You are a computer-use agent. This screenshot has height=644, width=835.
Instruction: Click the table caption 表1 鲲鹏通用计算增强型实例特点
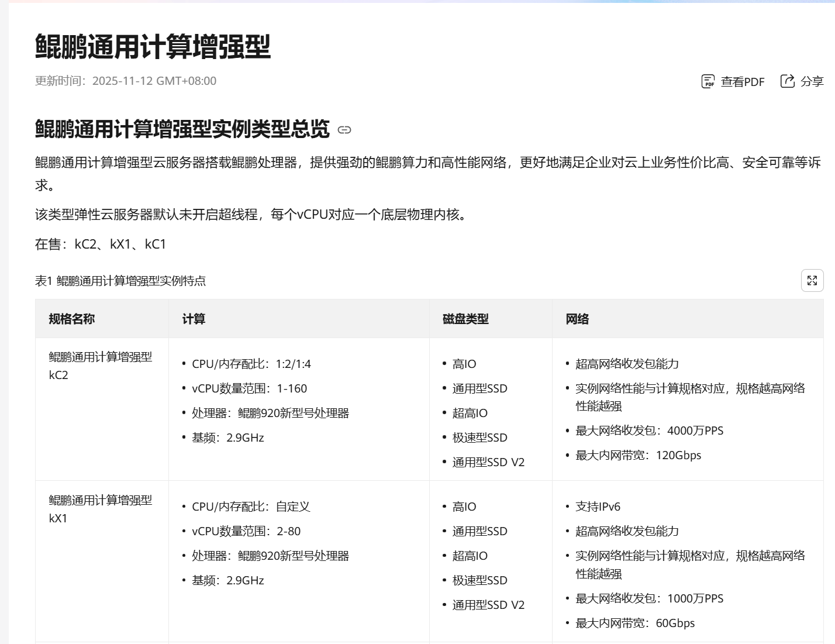pyautogui.click(x=120, y=281)
